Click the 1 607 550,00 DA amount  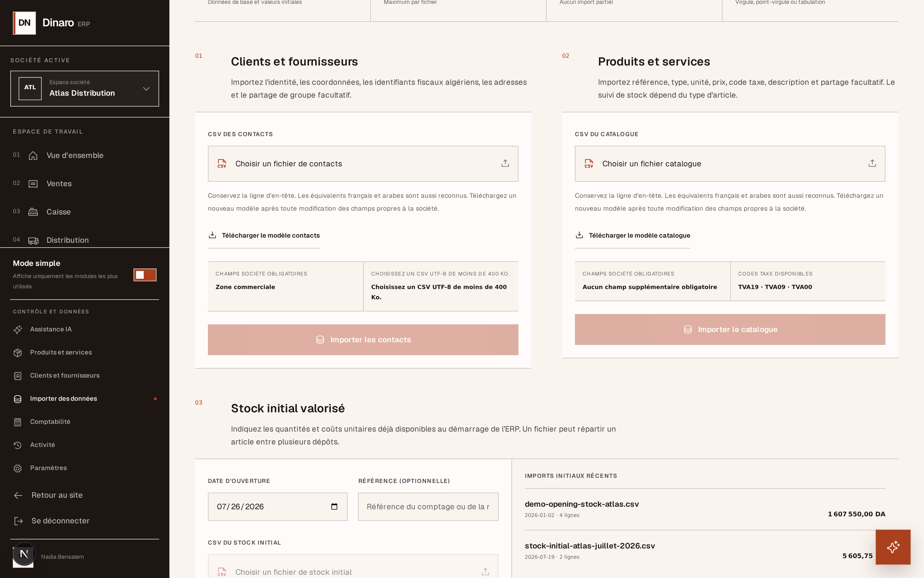[856, 514]
